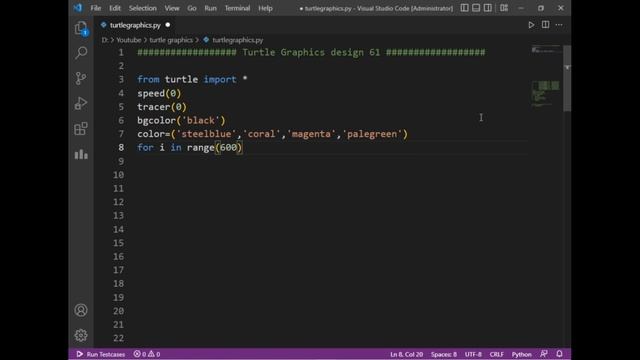Open the Customize Layout icon
This screenshot has height=360, width=640.
tap(504, 8)
